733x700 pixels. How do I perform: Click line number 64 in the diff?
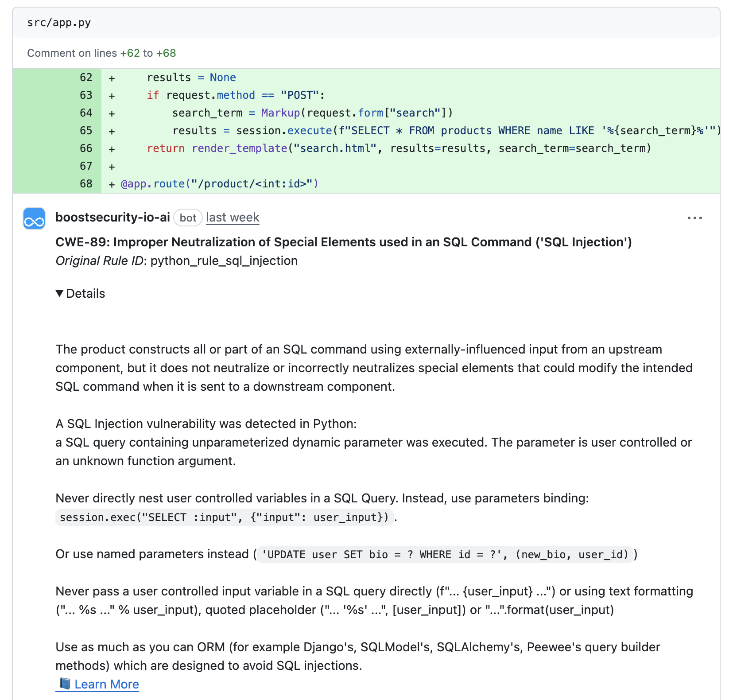(86, 113)
